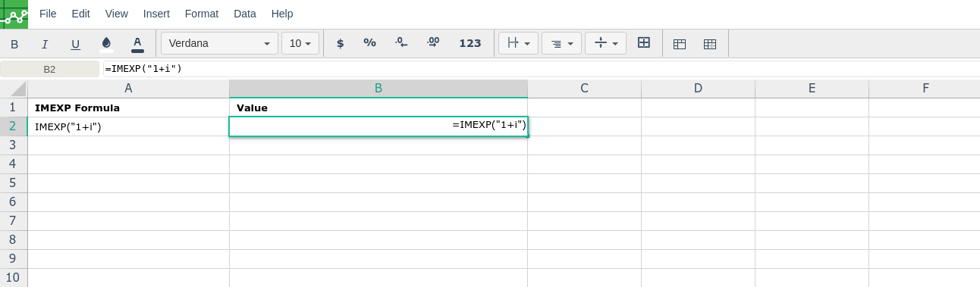
Task: Click active cell B2 with =IMEXP formula
Action: point(378,126)
